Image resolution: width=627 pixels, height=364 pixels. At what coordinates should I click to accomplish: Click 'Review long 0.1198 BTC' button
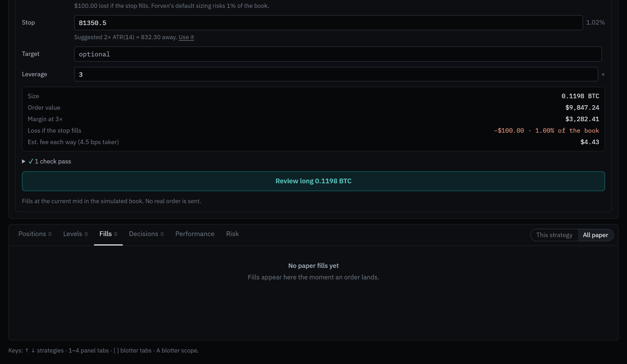pos(313,181)
